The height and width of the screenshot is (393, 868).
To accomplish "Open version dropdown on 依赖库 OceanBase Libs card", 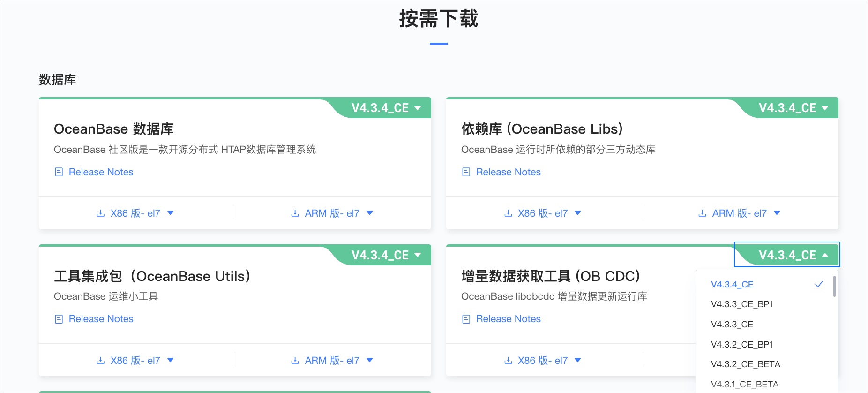I will coord(793,108).
